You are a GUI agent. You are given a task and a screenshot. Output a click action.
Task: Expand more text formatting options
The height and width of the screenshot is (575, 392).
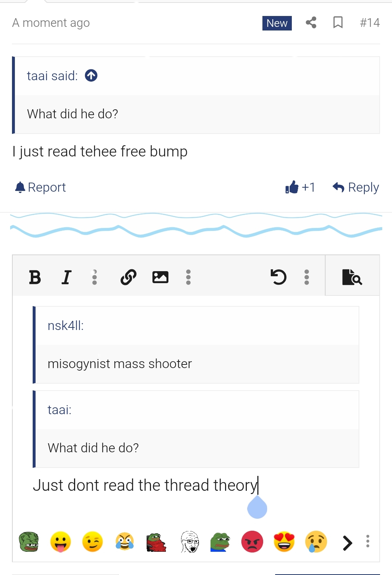pyautogui.click(x=95, y=277)
